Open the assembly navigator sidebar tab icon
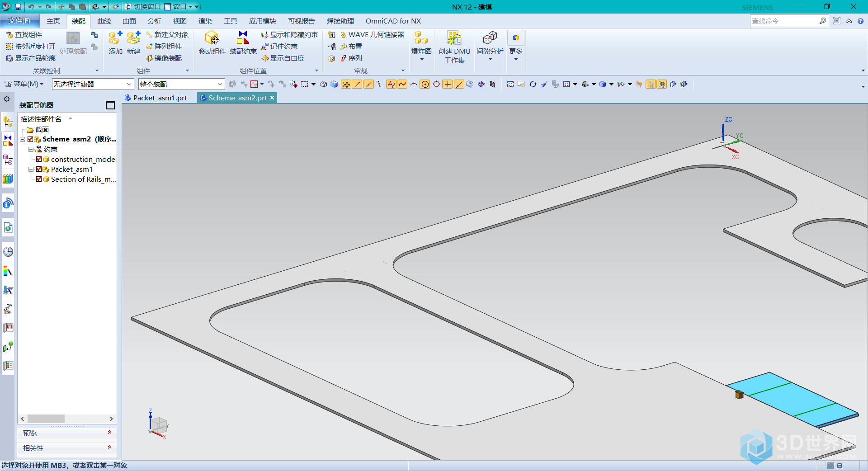The width and height of the screenshot is (868, 471). coord(8,122)
